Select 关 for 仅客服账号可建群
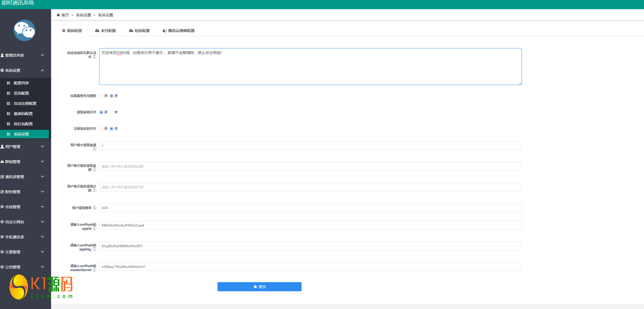The height and width of the screenshot is (309, 644). [111, 96]
